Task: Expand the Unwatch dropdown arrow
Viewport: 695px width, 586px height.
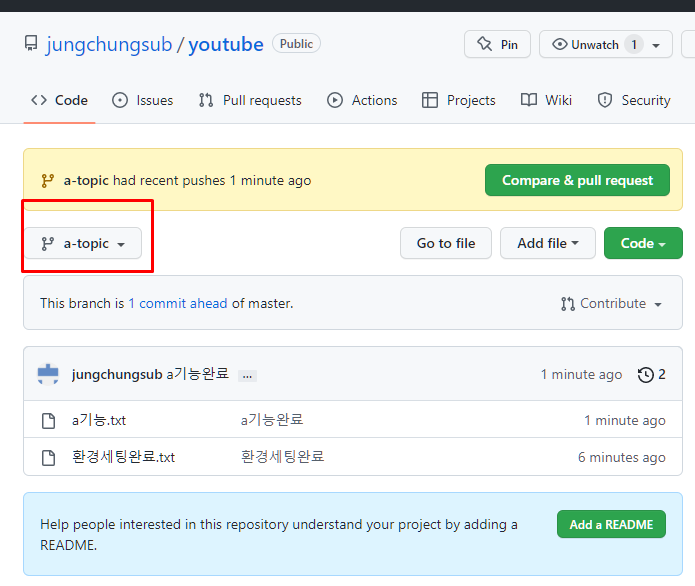Action: click(656, 45)
